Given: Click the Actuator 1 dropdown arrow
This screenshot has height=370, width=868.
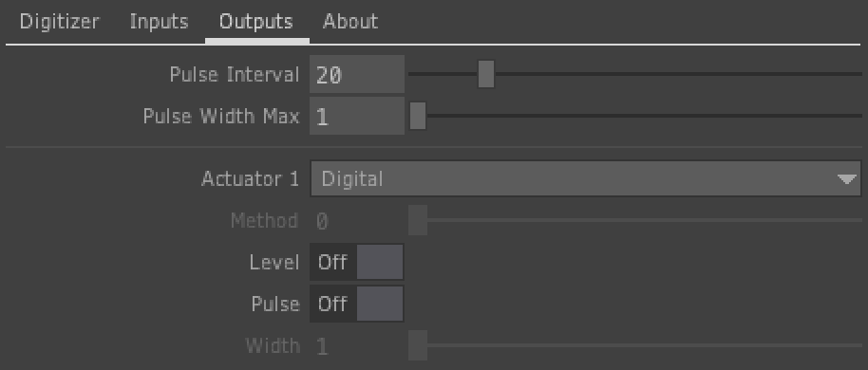Looking at the screenshot, I should (x=847, y=179).
